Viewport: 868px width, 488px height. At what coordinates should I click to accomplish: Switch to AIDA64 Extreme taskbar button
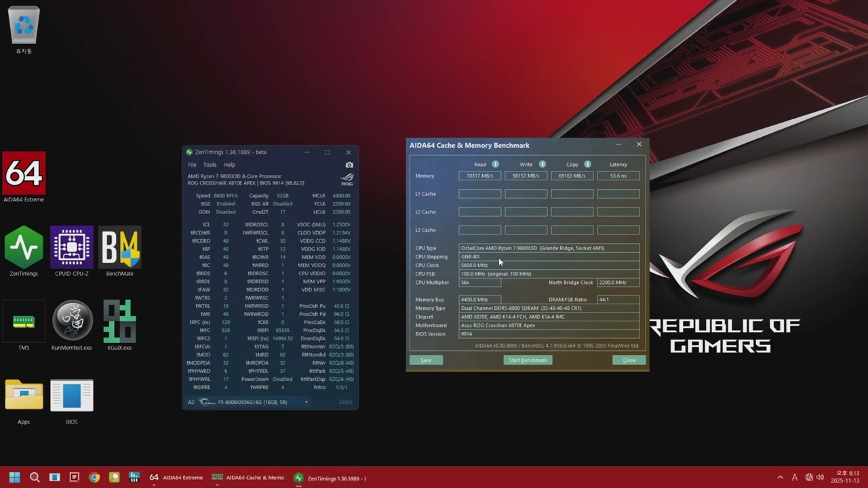pyautogui.click(x=176, y=477)
